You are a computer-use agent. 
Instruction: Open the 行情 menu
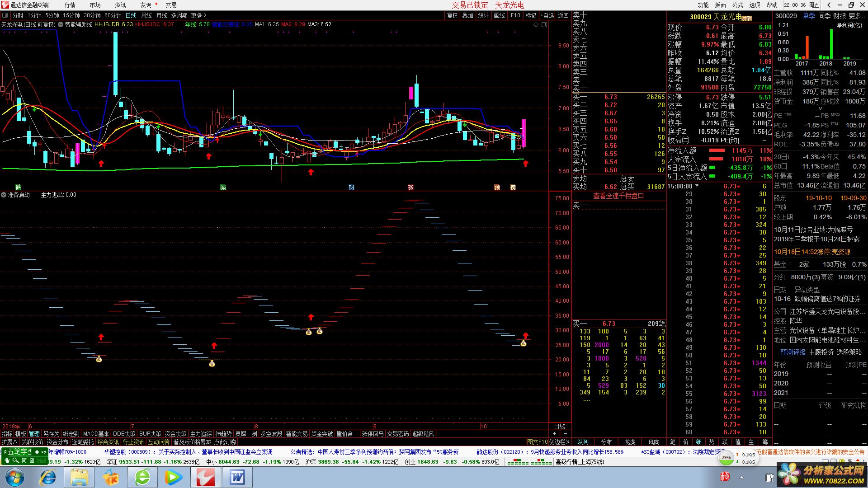70,5
